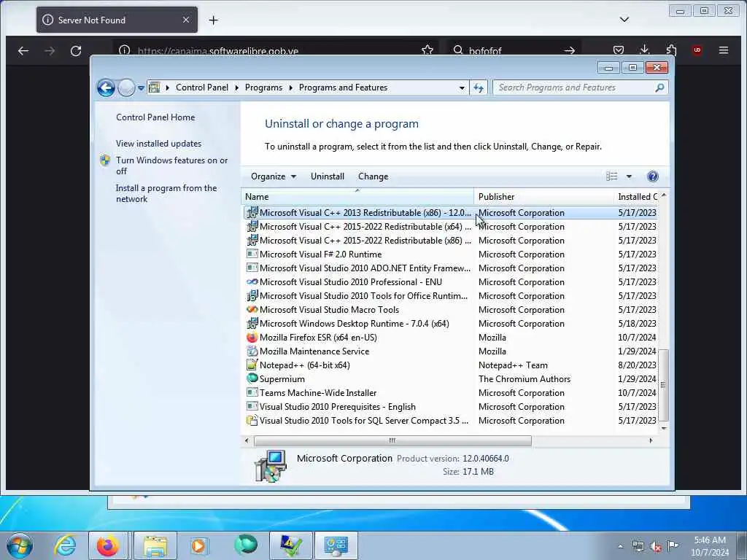
Task: Show hidden tray icons arrow
Action: tap(620, 547)
